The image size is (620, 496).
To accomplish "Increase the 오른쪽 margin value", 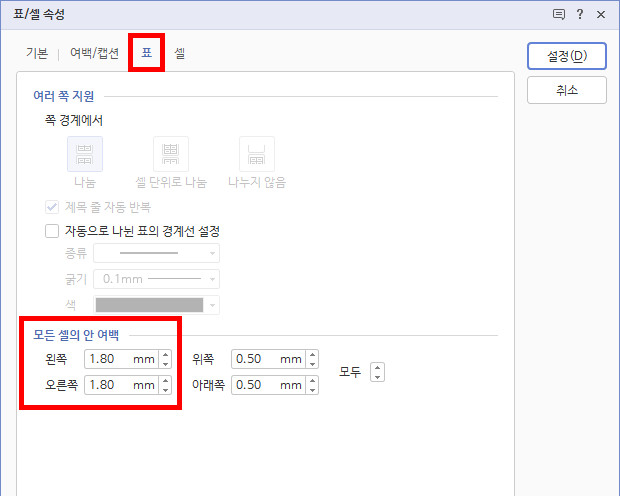I will (165, 381).
